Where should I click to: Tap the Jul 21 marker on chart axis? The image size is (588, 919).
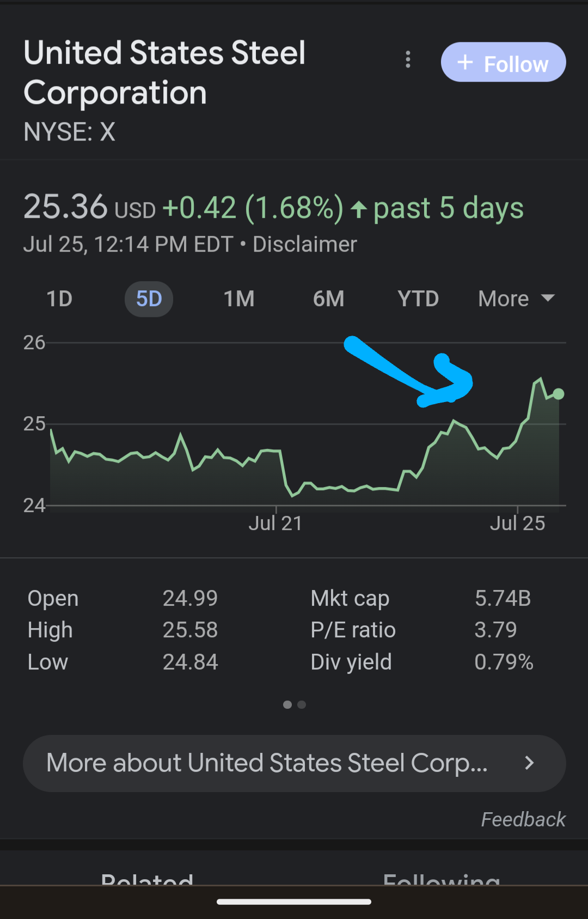[275, 523]
